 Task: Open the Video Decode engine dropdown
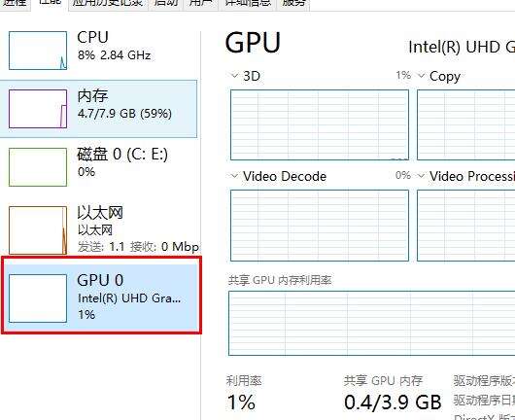(x=234, y=176)
